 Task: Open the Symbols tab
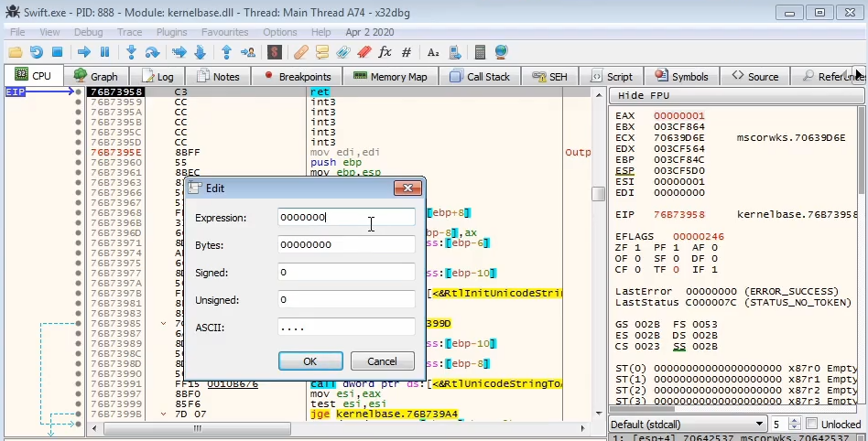point(682,76)
